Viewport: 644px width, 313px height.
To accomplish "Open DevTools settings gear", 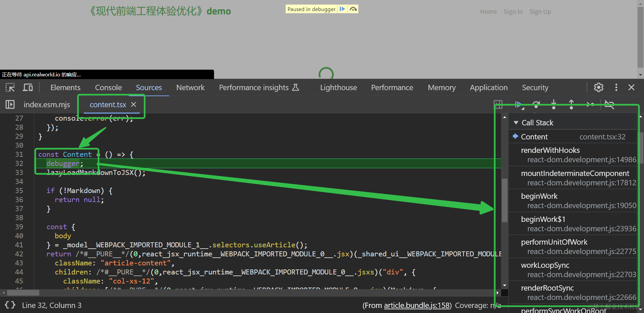I will (599, 87).
